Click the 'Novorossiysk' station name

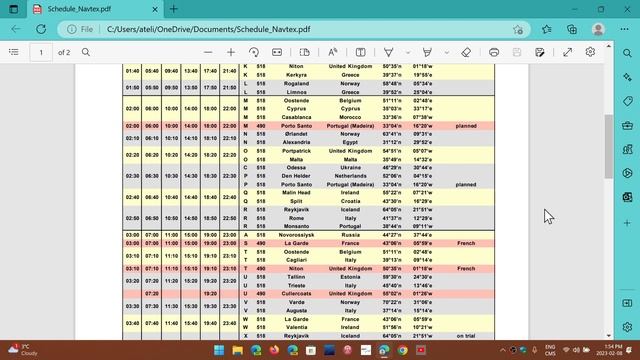(296, 235)
